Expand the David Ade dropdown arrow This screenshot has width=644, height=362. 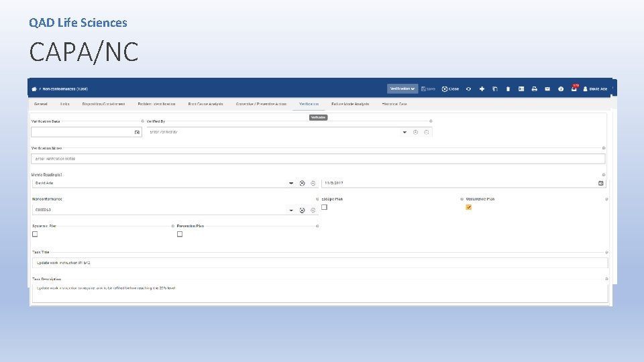coord(291,183)
